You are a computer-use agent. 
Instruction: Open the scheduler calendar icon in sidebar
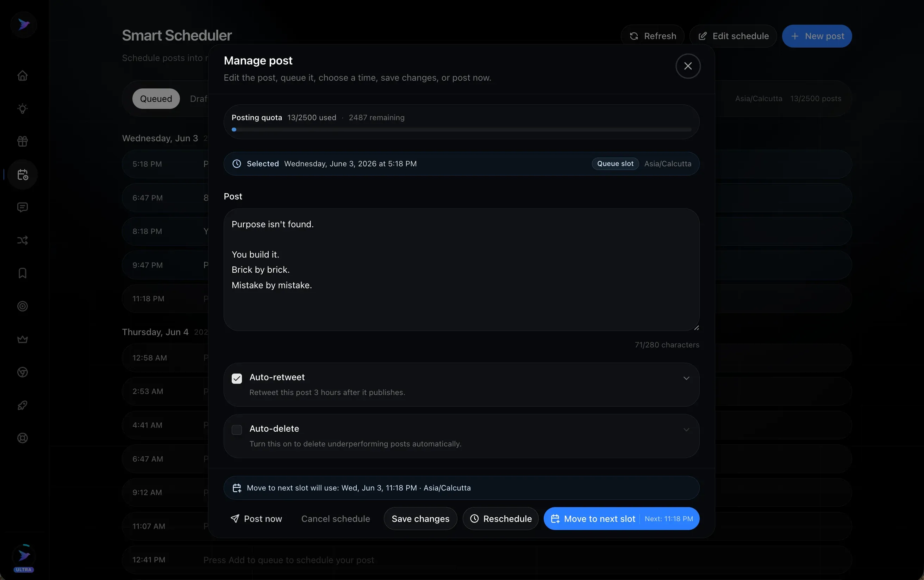(23, 174)
